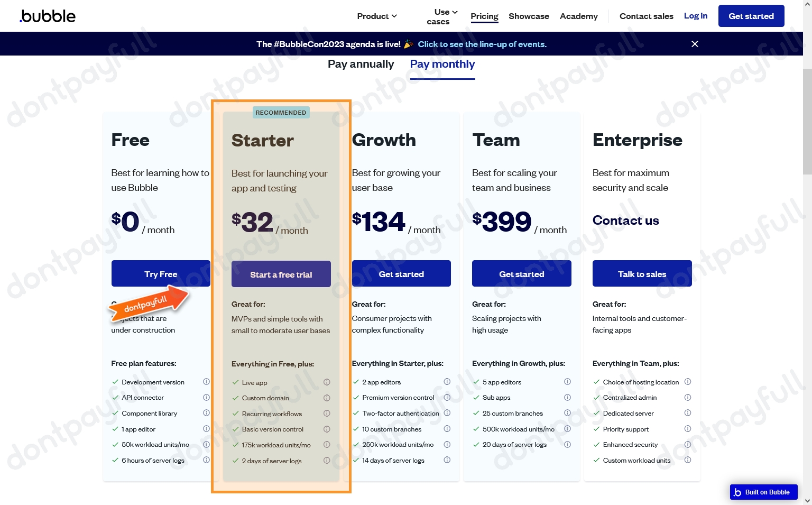
Task: Click the Talk to sales button
Action: point(642,273)
